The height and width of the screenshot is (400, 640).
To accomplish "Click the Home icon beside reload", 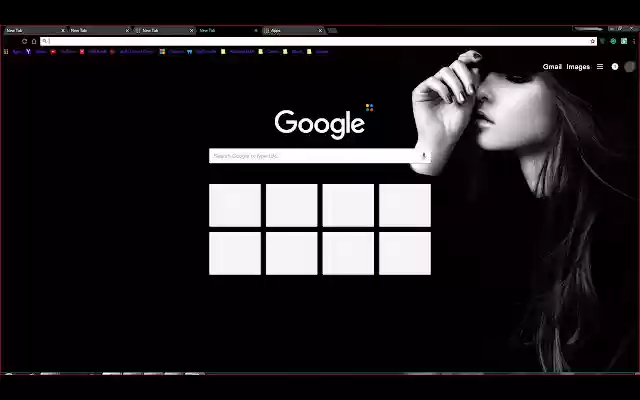I will [x=34, y=41].
